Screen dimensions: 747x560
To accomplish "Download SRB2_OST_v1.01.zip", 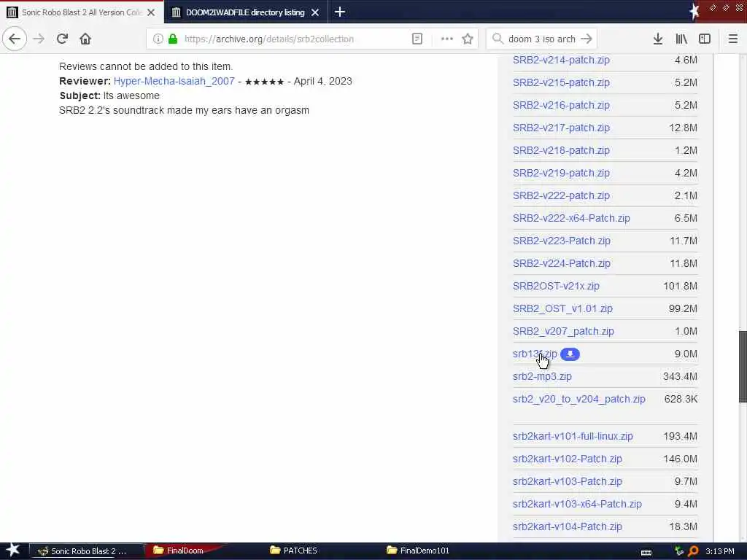I will tap(562, 308).
